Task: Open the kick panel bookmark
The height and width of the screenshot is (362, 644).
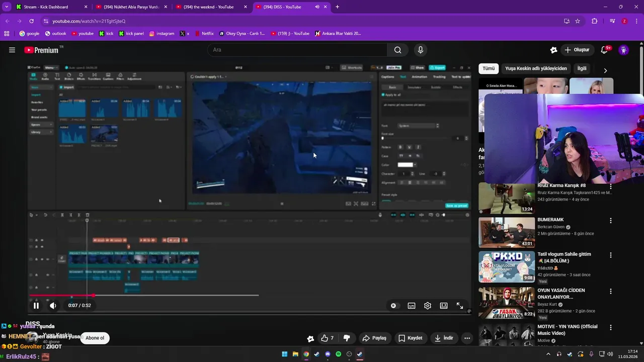Action: pyautogui.click(x=131, y=34)
